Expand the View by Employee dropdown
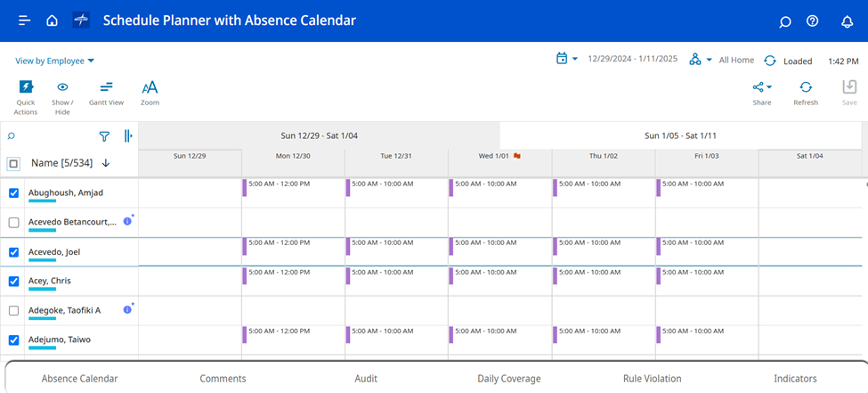The height and width of the screenshot is (393, 868). 55,61
